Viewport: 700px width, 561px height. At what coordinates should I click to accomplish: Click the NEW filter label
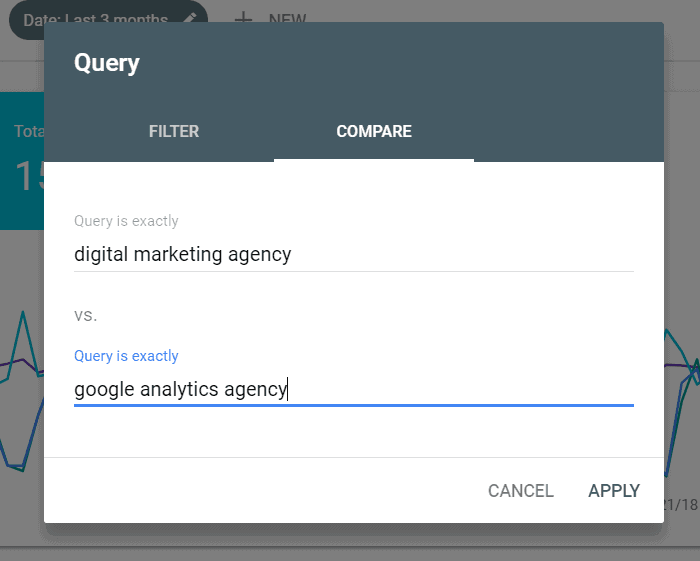pyautogui.click(x=287, y=19)
